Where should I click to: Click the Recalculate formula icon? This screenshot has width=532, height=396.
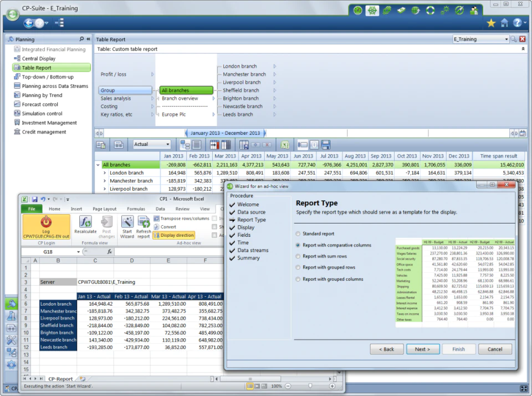click(85, 222)
